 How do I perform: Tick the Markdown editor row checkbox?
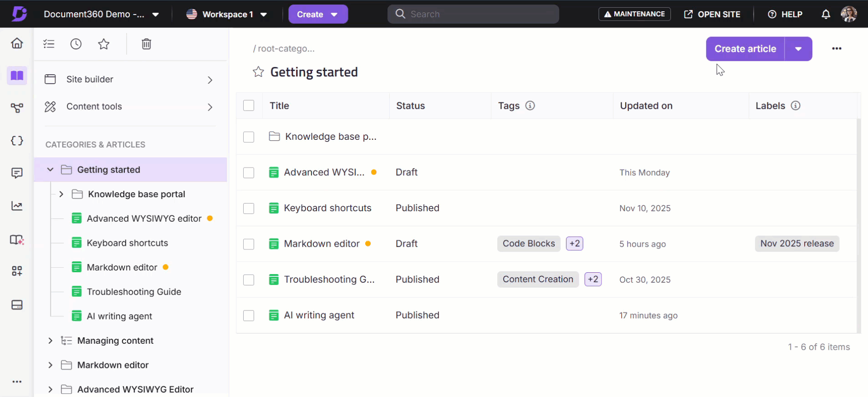[x=249, y=244]
